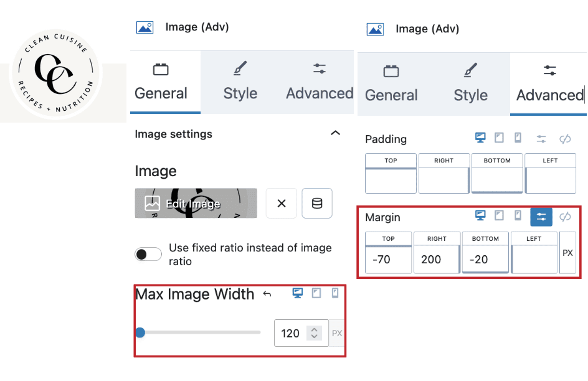The image size is (588, 381).
Task: Select tablet device icon for Max Image Width
Action: coord(316,293)
